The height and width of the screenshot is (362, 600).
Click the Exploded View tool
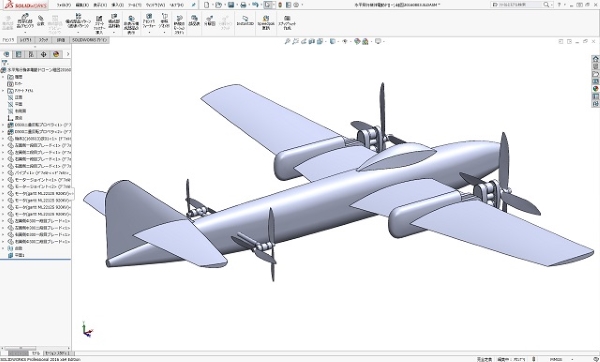point(209,20)
